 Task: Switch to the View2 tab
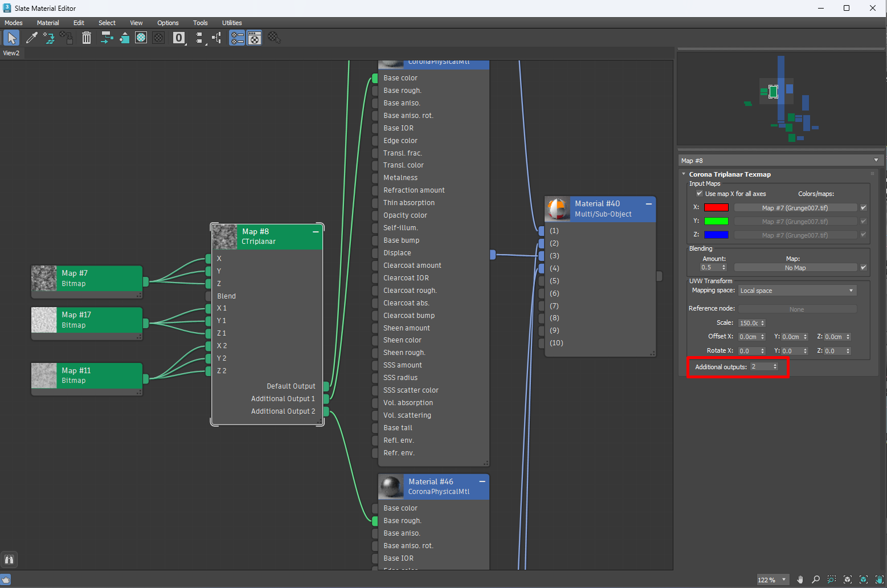(x=11, y=52)
